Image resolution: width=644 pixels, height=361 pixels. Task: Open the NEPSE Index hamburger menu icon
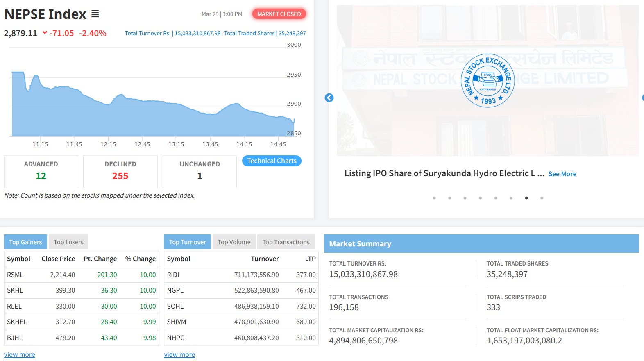pyautogui.click(x=95, y=14)
